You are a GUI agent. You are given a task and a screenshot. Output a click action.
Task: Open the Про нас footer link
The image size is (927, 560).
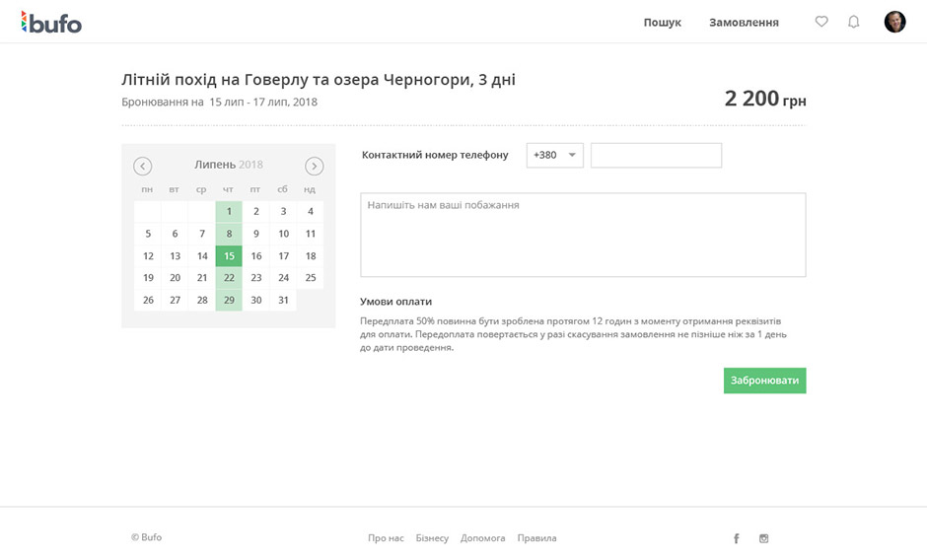point(386,538)
